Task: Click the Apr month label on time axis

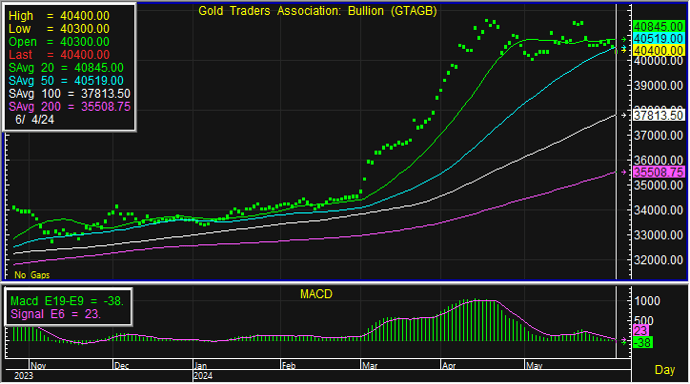Action: pos(449,366)
